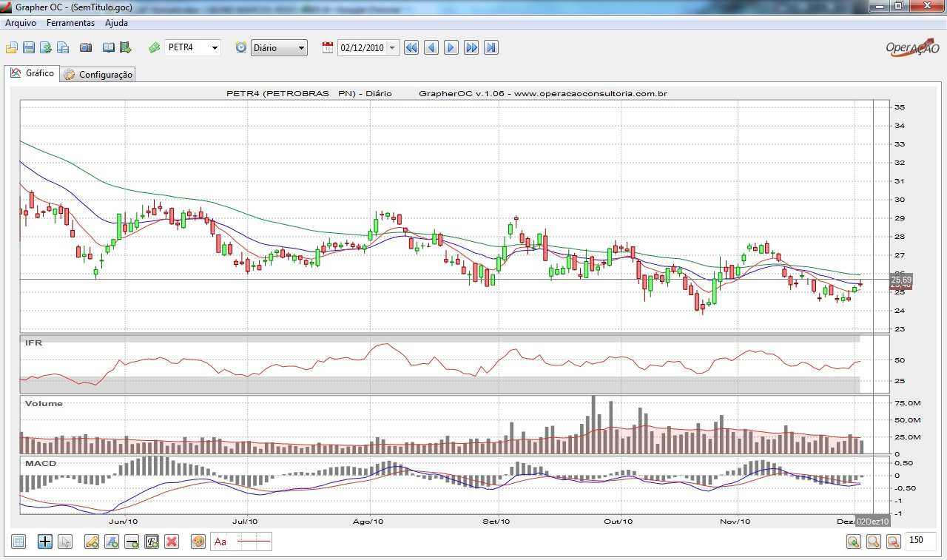The height and width of the screenshot is (560, 947).
Task: Open the color palette icon
Action: pos(198,542)
